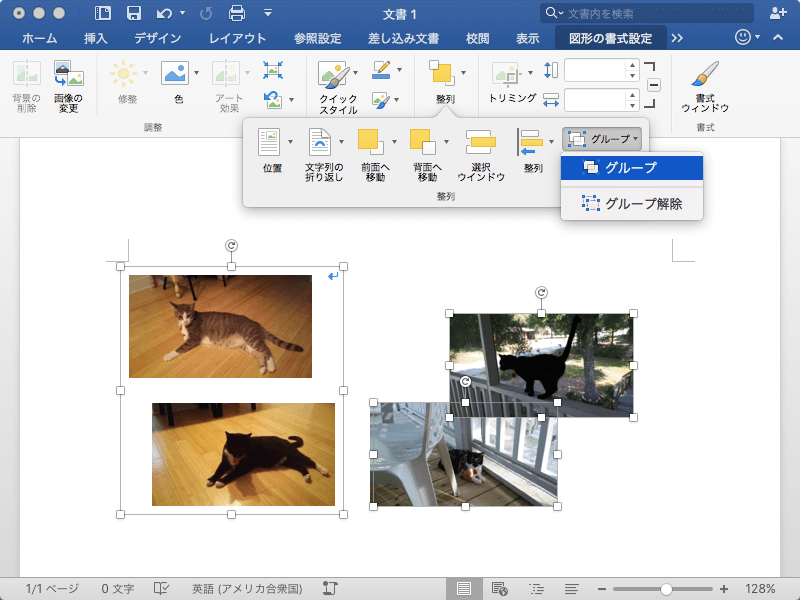
Task: Click the shape height input field
Action: point(595,70)
